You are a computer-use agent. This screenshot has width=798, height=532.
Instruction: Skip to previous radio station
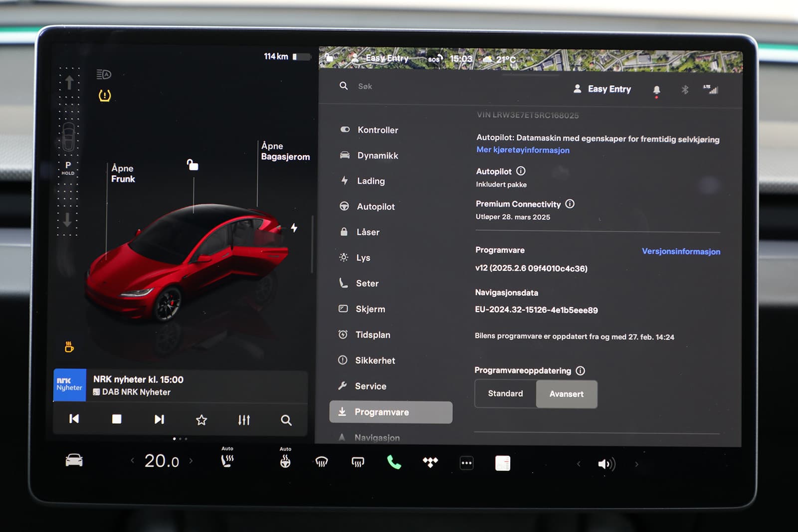tap(74, 419)
